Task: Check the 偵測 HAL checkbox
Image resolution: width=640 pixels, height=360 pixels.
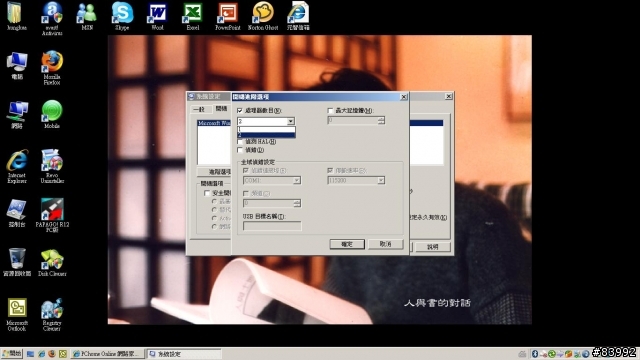Action: [x=240, y=142]
